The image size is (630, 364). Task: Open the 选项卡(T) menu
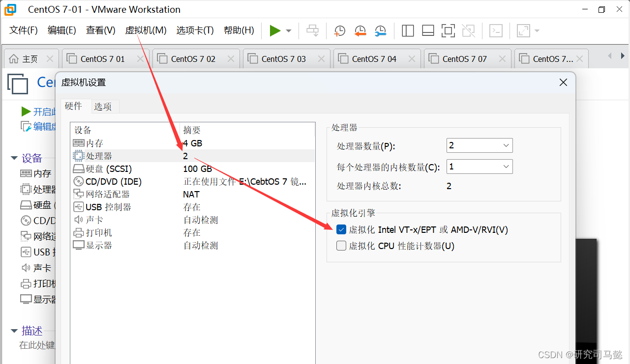(x=195, y=30)
